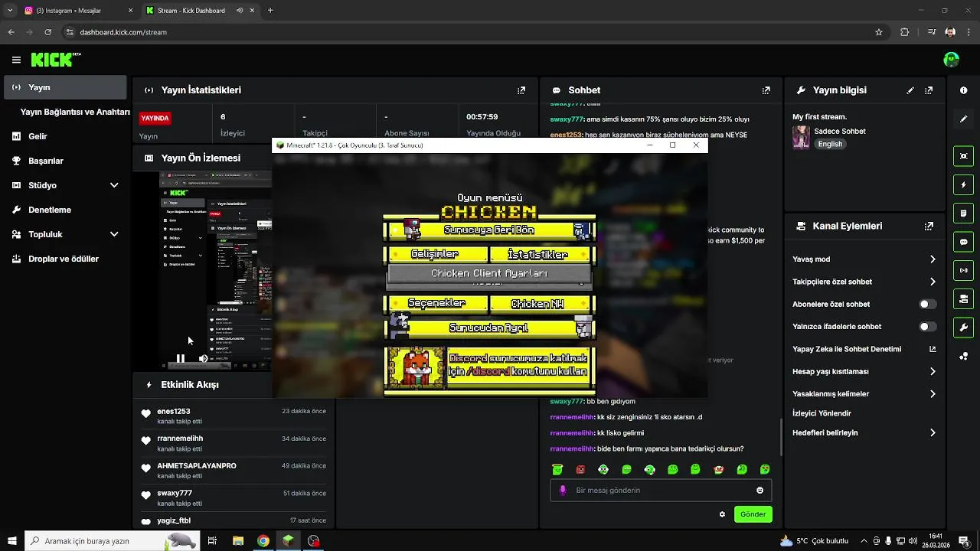The image size is (980, 551).
Task: Click the English language tag
Action: coord(830,144)
